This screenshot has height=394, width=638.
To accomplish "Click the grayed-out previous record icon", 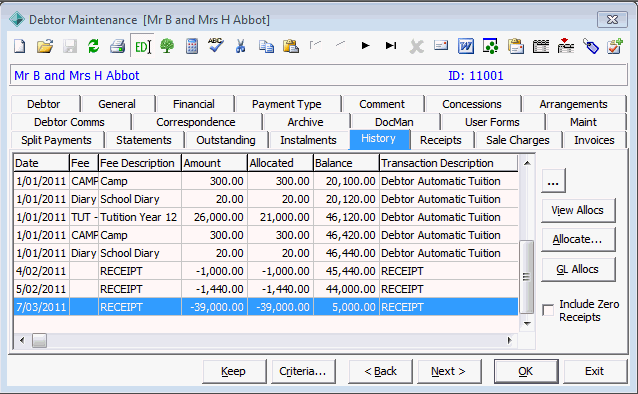I will point(340,44).
